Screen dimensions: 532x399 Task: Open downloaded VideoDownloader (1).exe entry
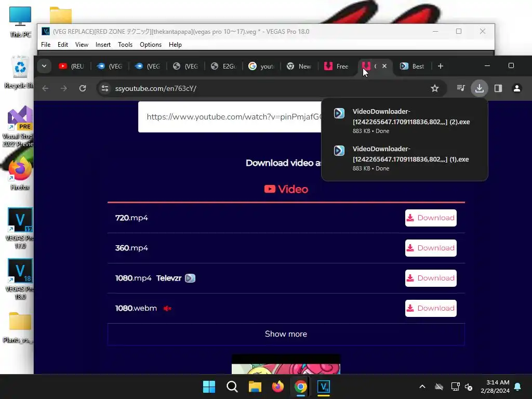pos(404,158)
